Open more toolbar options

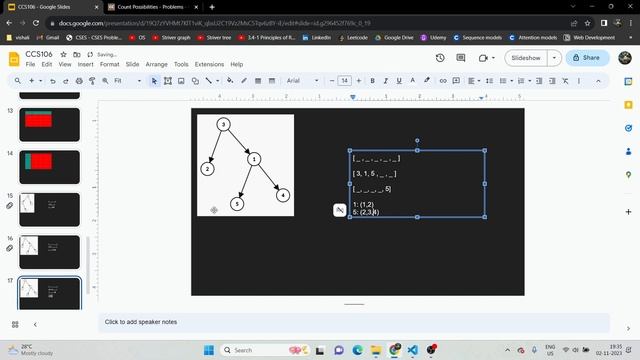tap(579, 81)
